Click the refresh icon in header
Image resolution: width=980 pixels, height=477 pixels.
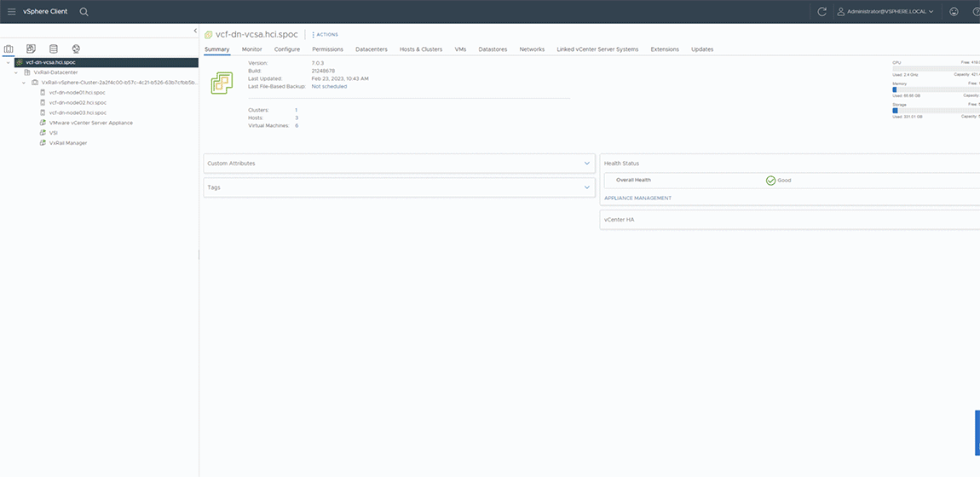[x=821, y=12]
